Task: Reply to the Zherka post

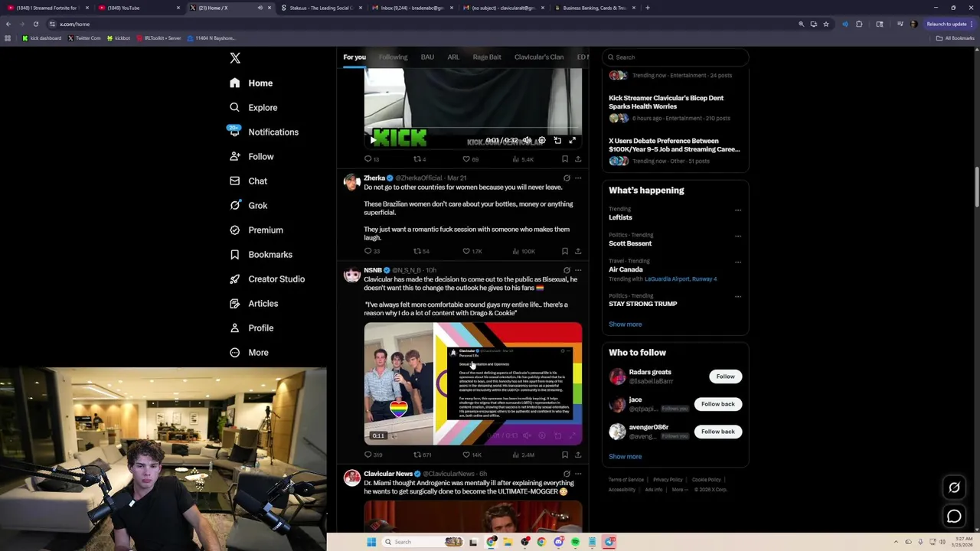Action: coord(367,251)
